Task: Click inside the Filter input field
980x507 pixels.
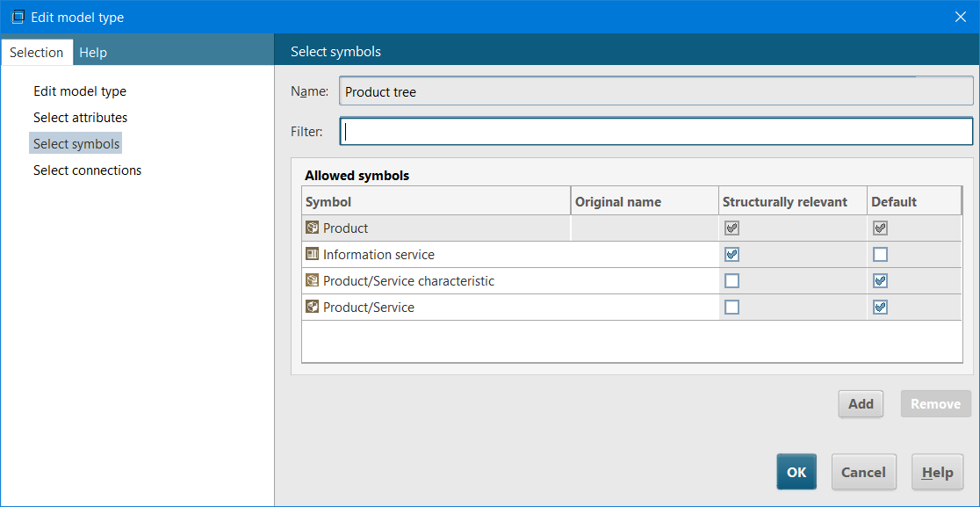Action: click(x=656, y=131)
